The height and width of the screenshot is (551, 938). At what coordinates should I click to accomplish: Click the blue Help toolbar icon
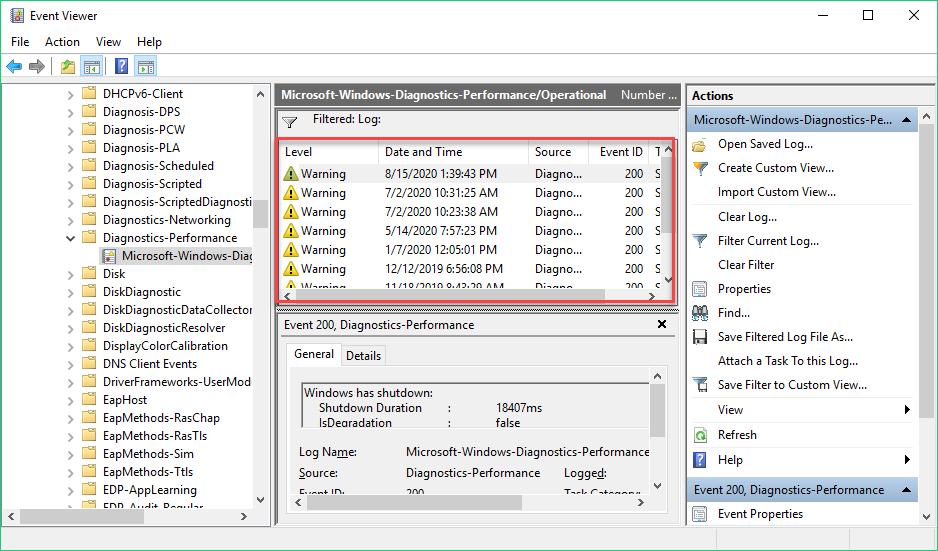[x=121, y=66]
